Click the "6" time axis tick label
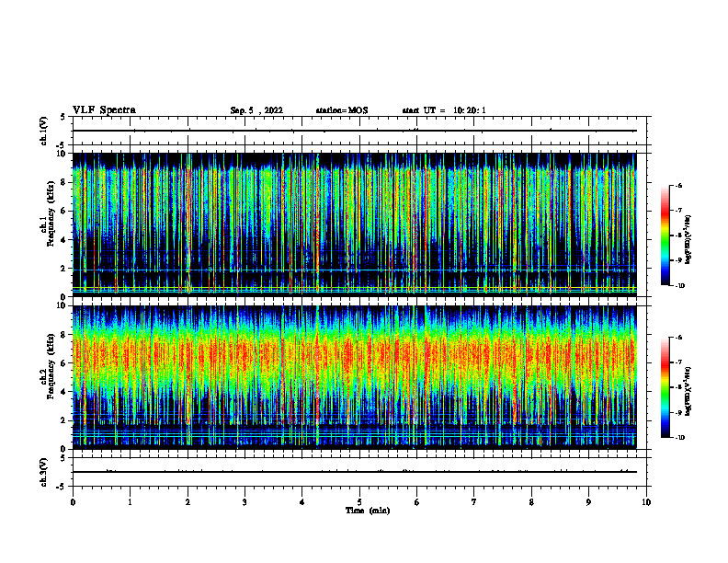This screenshot has width=728, height=563. (x=417, y=502)
